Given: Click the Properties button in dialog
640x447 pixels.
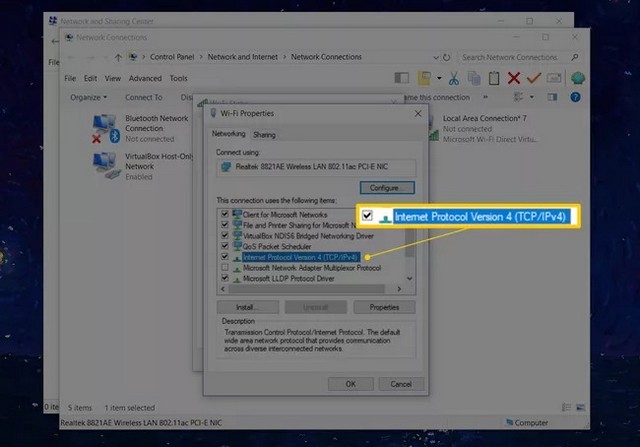Looking at the screenshot, I should [385, 307].
